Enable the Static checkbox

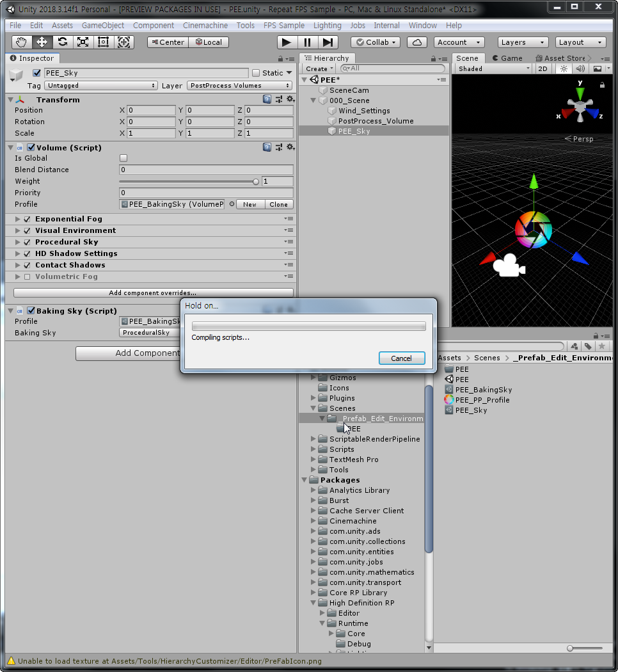(256, 73)
